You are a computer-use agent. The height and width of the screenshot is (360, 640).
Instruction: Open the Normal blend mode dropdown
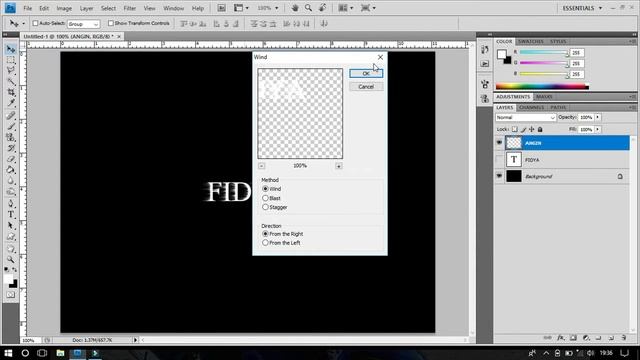coord(526,118)
